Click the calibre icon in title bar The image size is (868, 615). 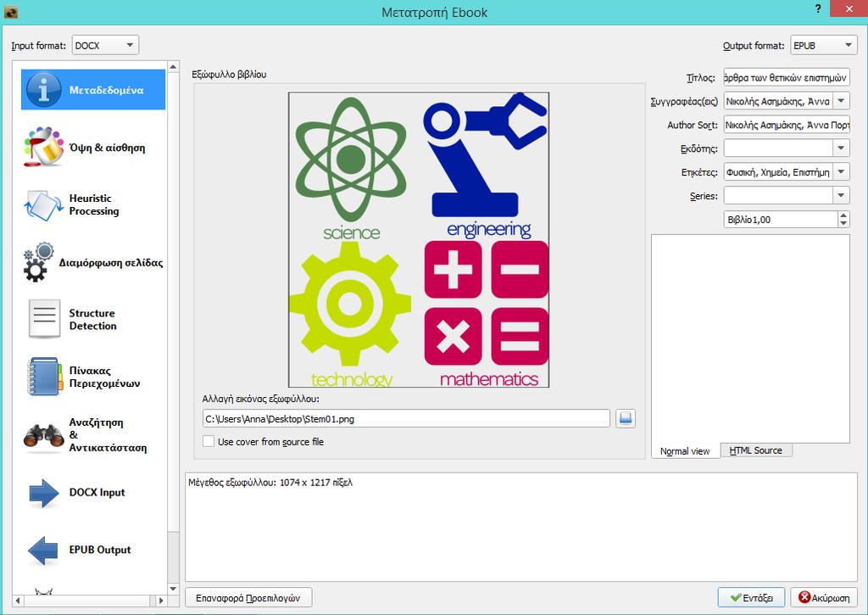coord(10,12)
